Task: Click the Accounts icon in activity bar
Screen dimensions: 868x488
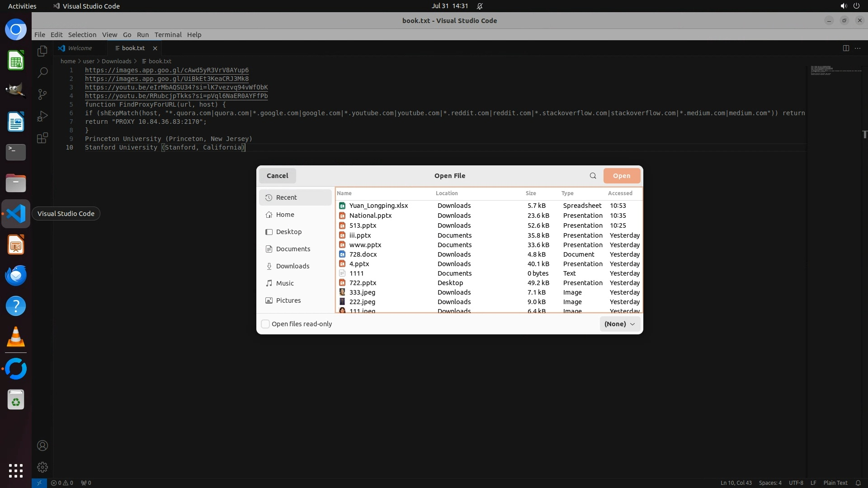Action: pyautogui.click(x=42, y=446)
